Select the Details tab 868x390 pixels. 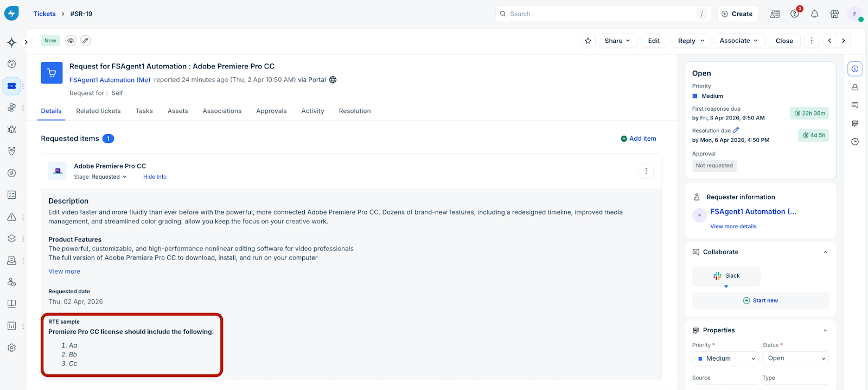point(51,111)
